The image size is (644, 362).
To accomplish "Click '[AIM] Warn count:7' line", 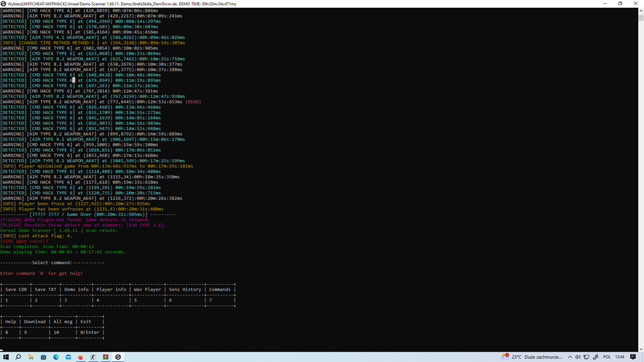I will pos(24,241).
